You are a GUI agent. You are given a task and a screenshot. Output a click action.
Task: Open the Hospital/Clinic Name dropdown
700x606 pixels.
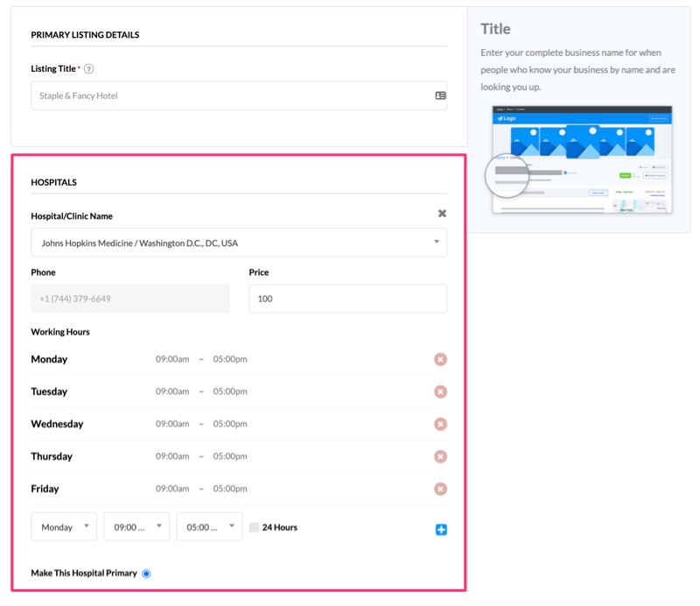click(x=239, y=243)
